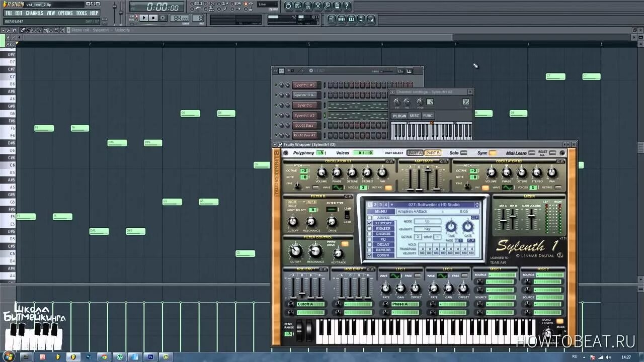Click Oscillator A1 wave shape display

338,188
